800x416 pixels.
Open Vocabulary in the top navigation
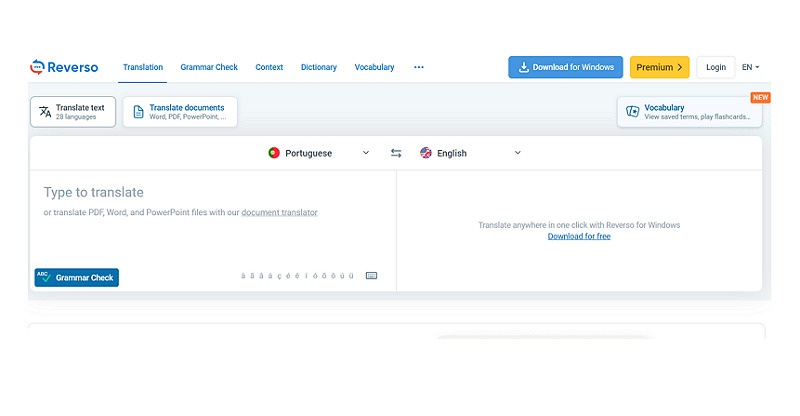click(x=374, y=67)
